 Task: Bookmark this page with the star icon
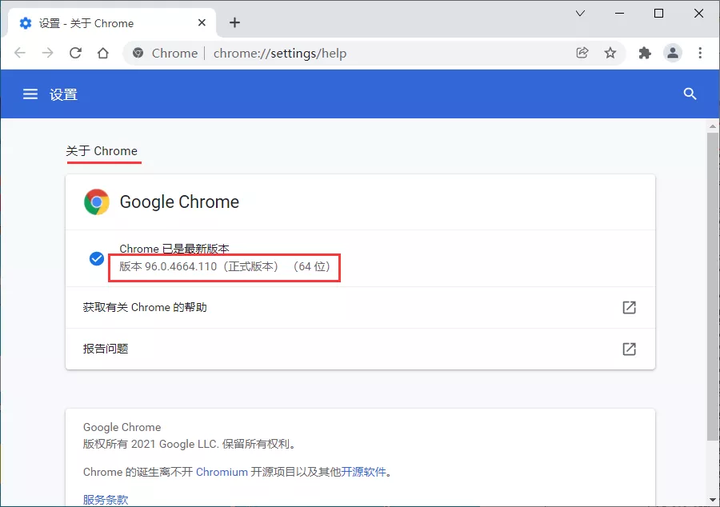pyautogui.click(x=610, y=53)
